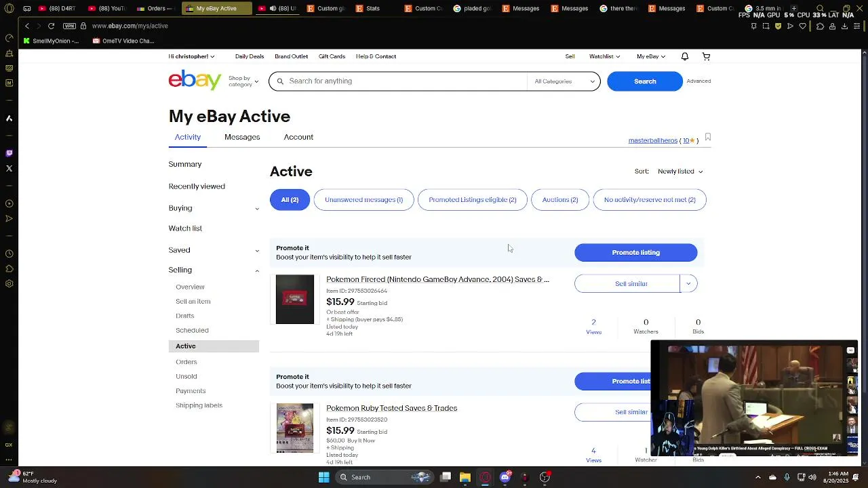868x488 pixels.
Task: Switch to the (88) D4RT YouTube tab
Action: [58, 8]
